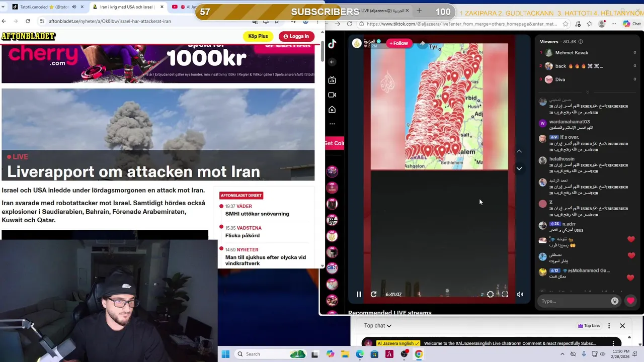Open the Aftonbladet logo homepage link
Image resolution: width=644 pixels, height=362 pixels.
coord(28,36)
